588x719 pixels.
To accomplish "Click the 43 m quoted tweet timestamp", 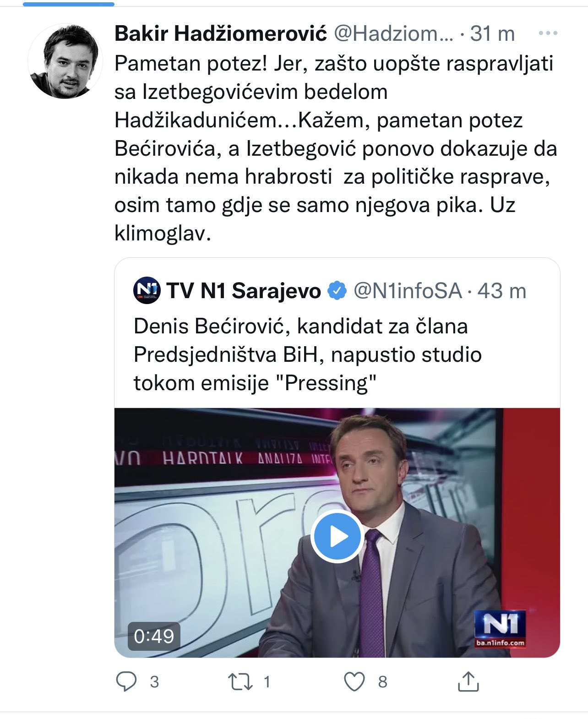I will 502,291.
